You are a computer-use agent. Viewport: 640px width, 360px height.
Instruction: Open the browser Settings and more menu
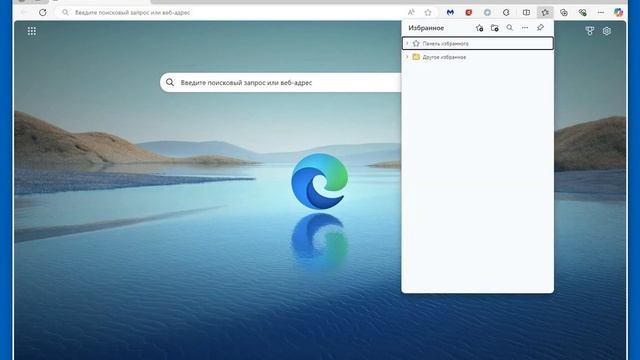point(601,13)
